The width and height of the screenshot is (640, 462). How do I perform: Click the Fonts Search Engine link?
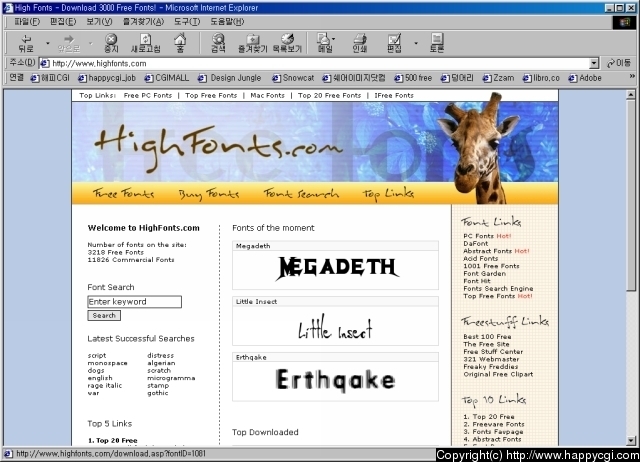(498, 288)
